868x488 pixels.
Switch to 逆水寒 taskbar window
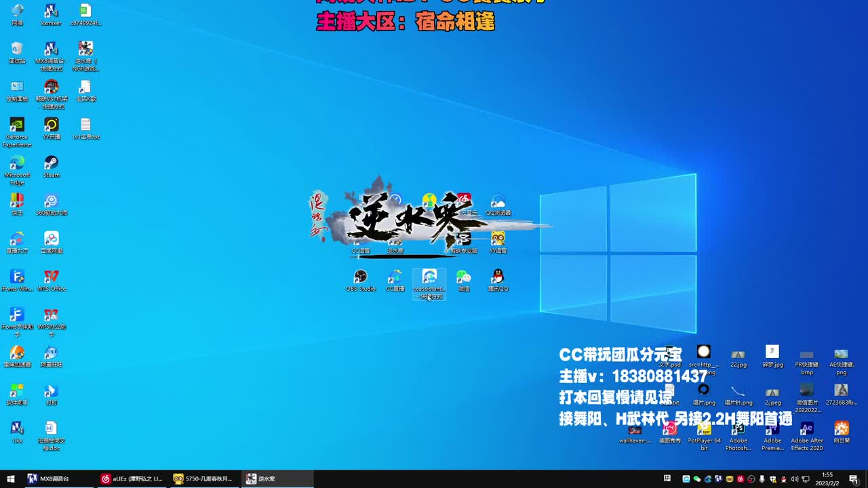coord(277,479)
